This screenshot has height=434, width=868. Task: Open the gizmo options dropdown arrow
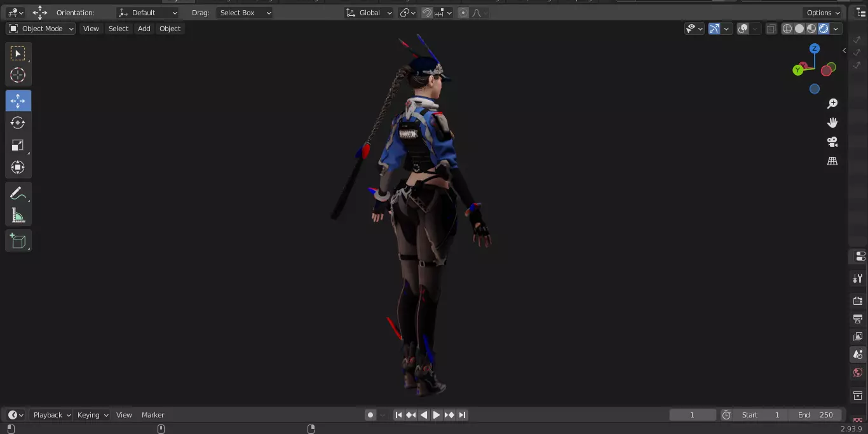click(x=726, y=29)
